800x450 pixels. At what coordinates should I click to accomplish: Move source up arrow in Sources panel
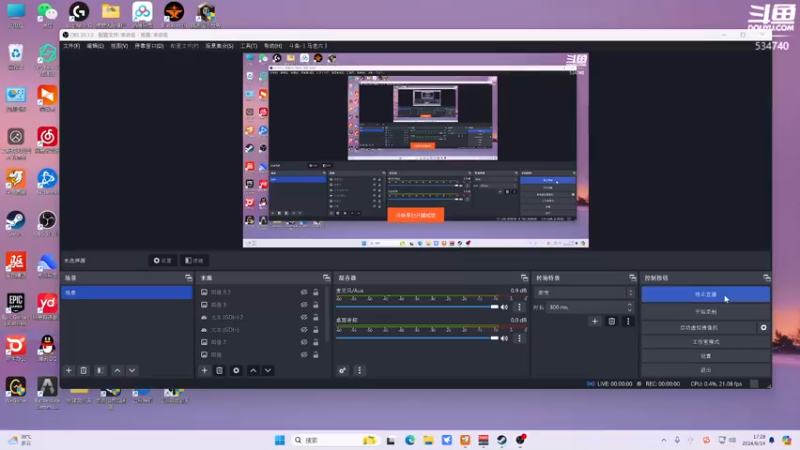tap(253, 370)
